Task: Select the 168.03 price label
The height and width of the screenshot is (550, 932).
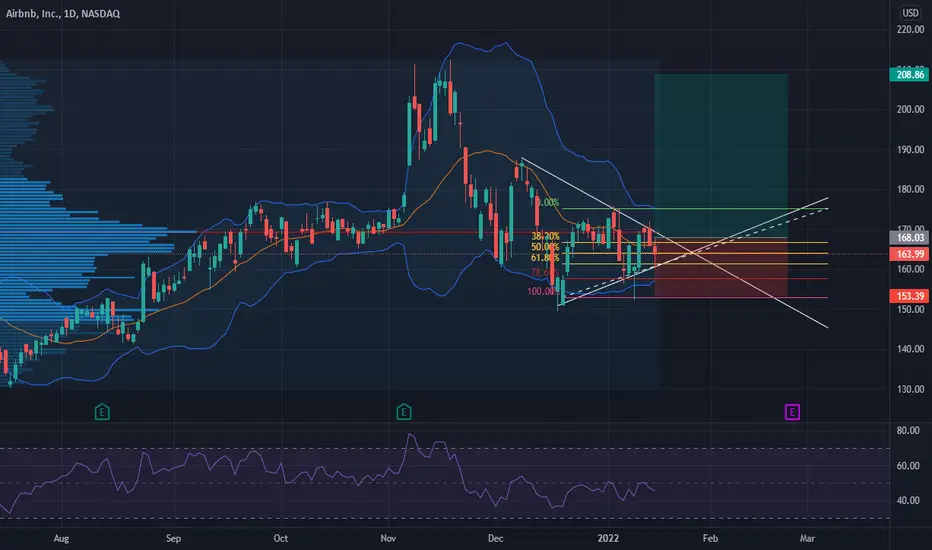Action: coord(910,238)
